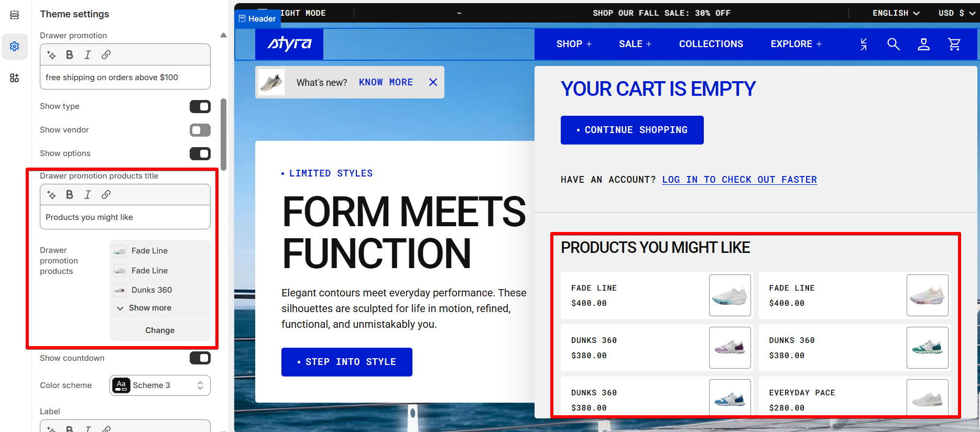The width and height of the screenshot is (980, 432).
Task: Apply bold in Drawer promotion editor
Action: (x=69, y=55)
